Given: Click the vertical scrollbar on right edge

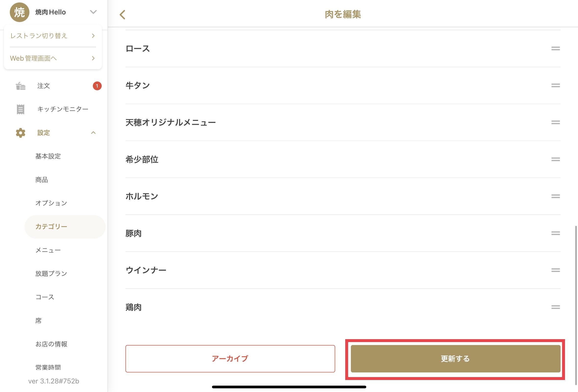Looking at the screenshot, I should pos(576,305).
